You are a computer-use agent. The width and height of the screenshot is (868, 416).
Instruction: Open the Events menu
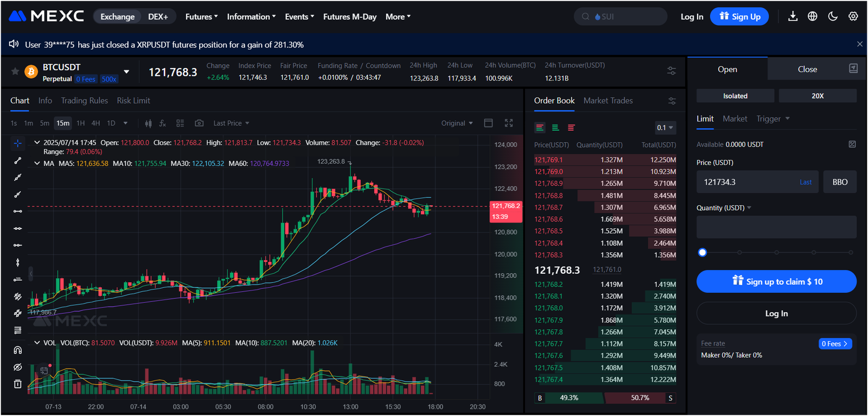[x=299, y=17]
